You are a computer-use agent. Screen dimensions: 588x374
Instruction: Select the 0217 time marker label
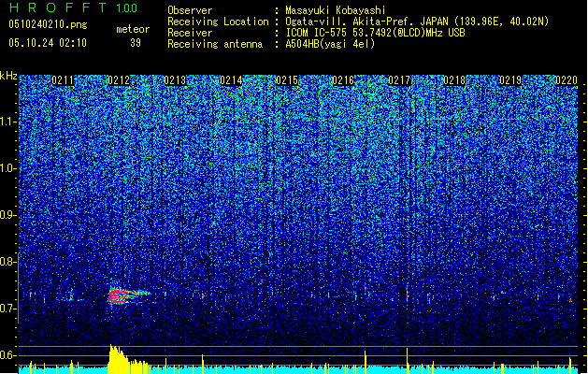click(399, 80)
